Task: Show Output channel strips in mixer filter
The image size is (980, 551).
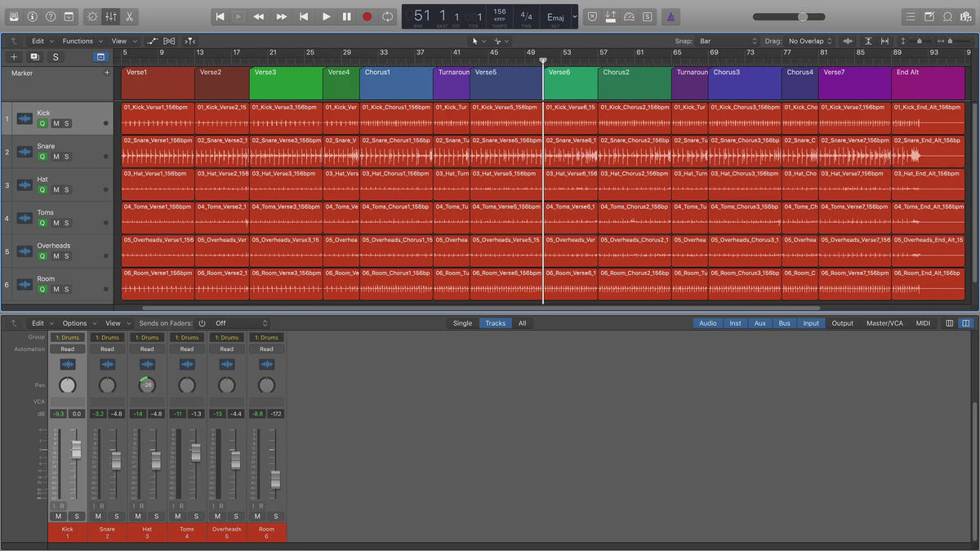Action: click(842, 323)
